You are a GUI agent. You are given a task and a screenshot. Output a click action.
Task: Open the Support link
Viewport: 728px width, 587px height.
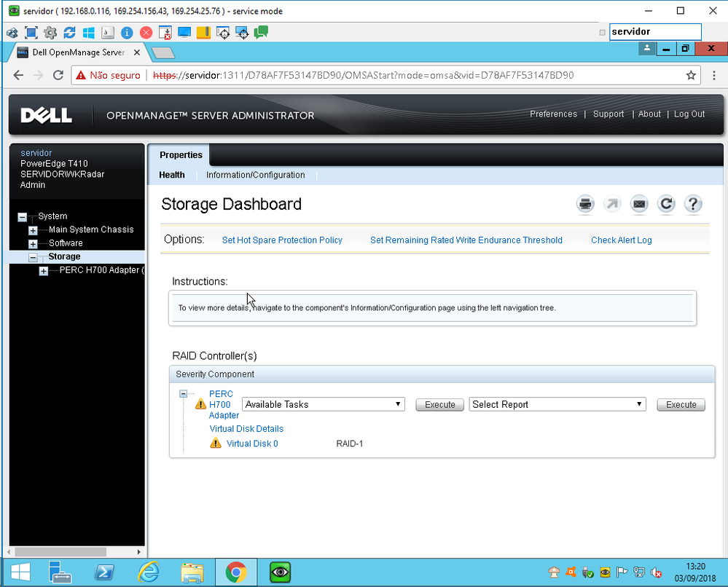point(608,114)
